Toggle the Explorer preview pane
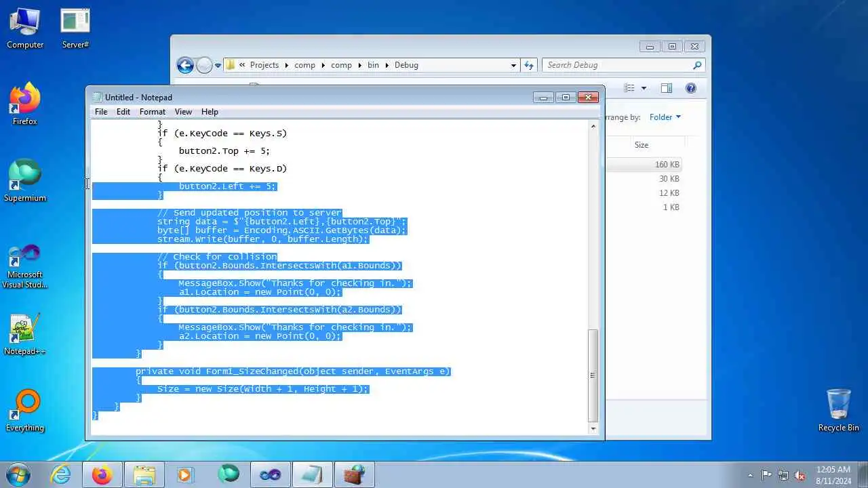868x488 pixels. point(667,88)
